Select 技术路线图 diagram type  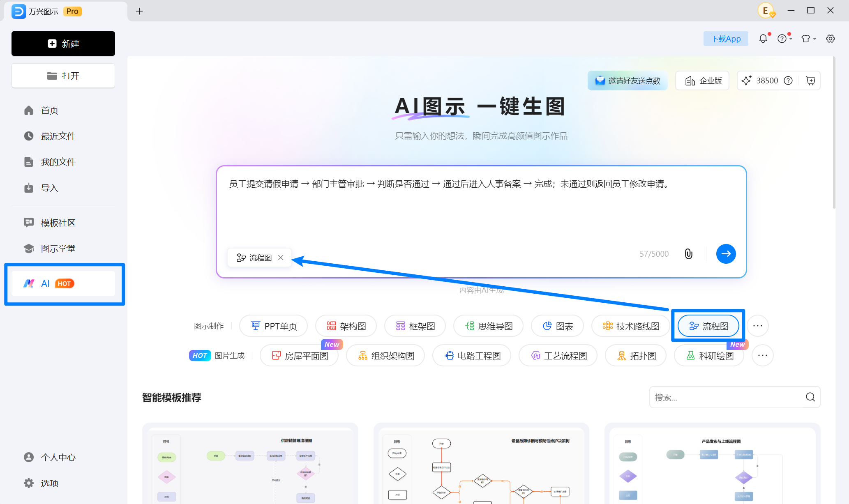(x=630, y=326)
